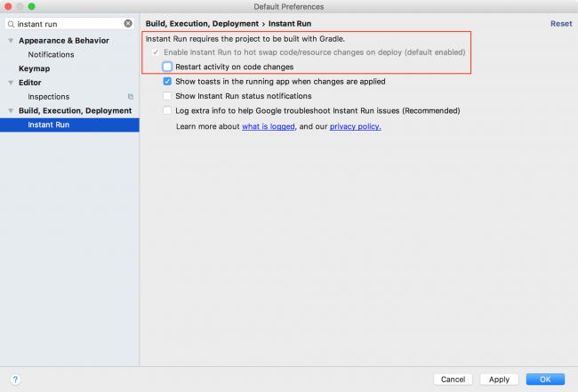578x392 pixels.
Task: Click the Apply button
Action: 499,379
